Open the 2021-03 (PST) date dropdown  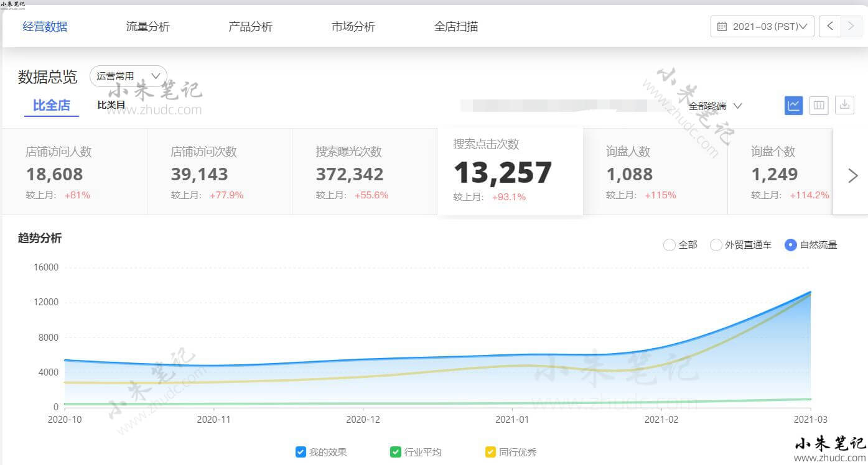point(762,27)
